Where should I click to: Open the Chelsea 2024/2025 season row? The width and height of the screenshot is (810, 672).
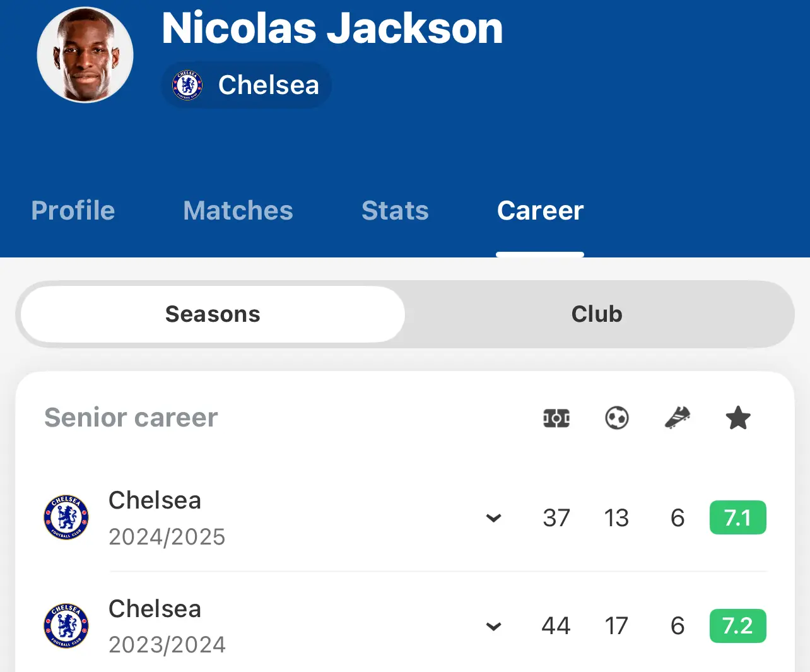point(405,517)
